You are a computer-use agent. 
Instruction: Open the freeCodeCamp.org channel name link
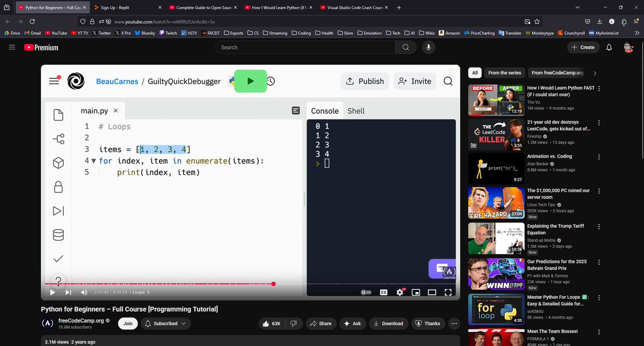[x=81, y=321]
